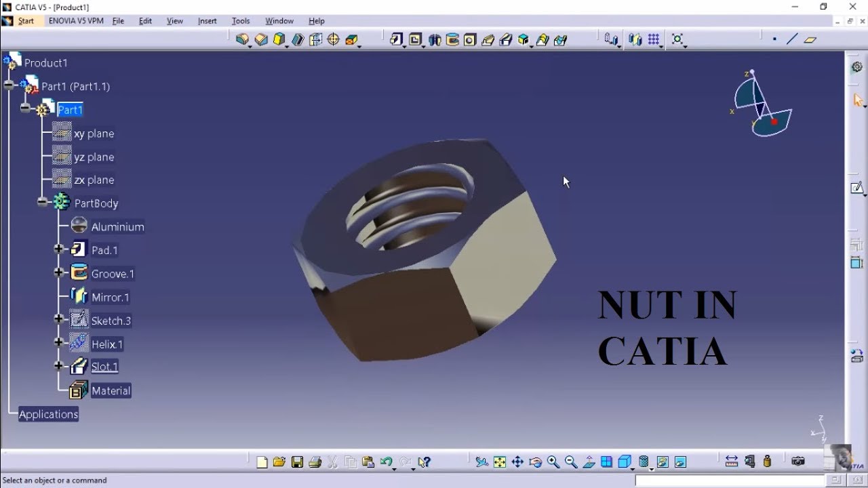The width and height of the screenshot is (868, 488).
Task: Open the Insert menu
Action: coord(208,21)
